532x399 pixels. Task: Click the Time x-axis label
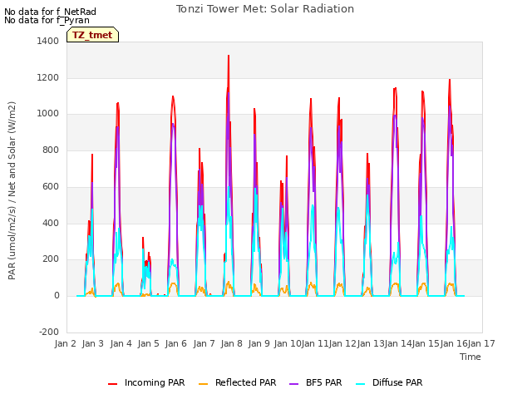click(x=470, y=357)
